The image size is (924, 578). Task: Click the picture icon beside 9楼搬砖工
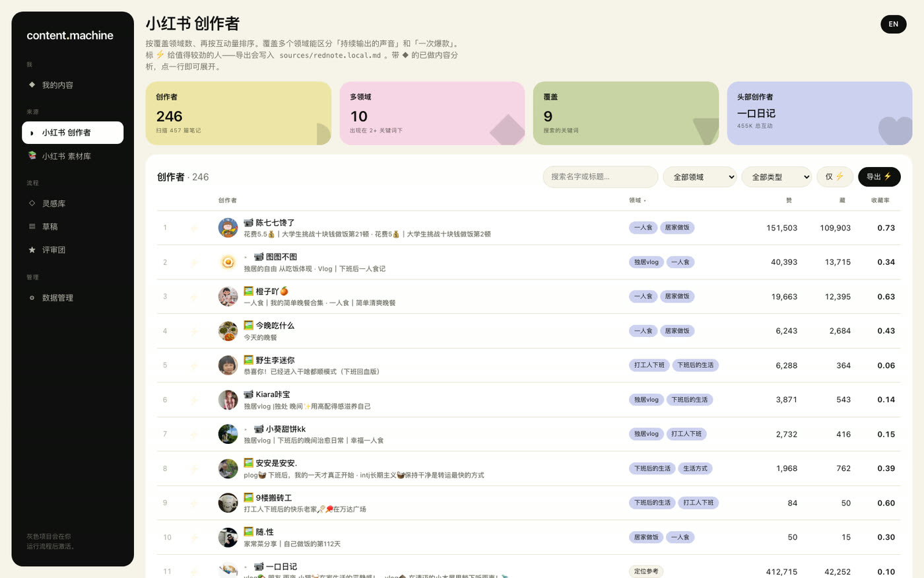tap(249, 497)
